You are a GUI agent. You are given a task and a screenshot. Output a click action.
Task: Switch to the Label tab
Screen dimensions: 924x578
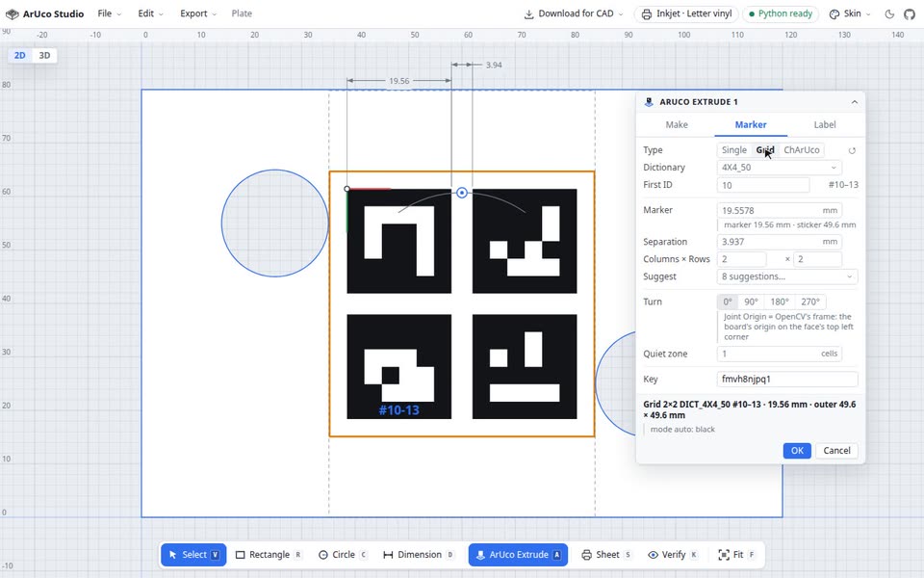tap(825, 124)
